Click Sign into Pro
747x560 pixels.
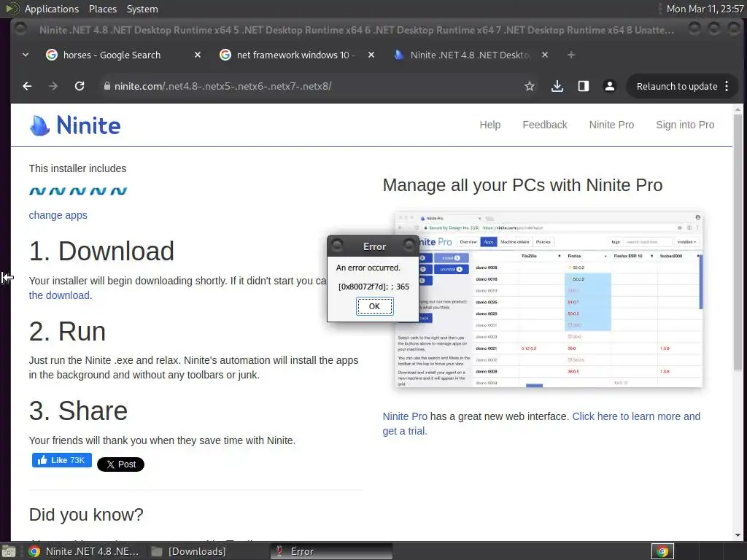click(684, 125)
